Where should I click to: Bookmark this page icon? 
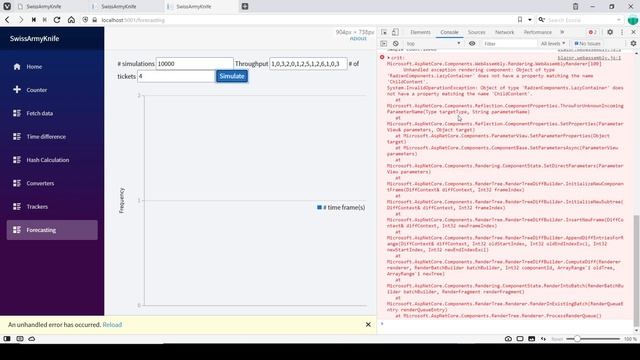[x=520, y=20]
